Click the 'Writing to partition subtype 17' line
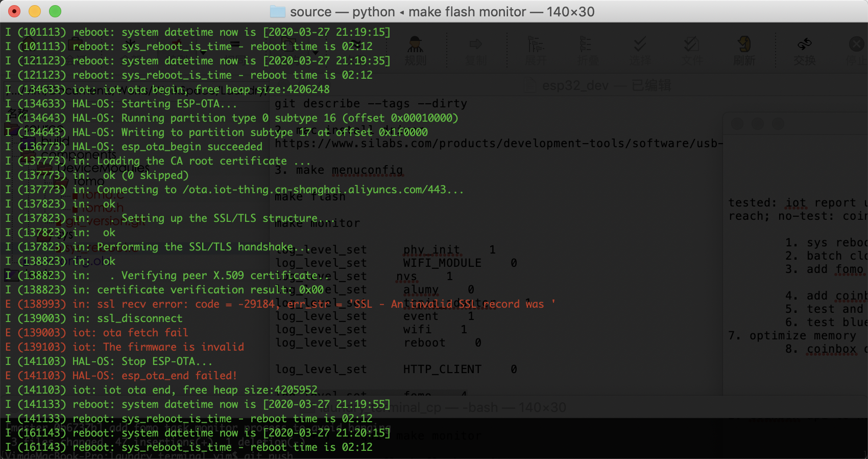 coord(216,132)
